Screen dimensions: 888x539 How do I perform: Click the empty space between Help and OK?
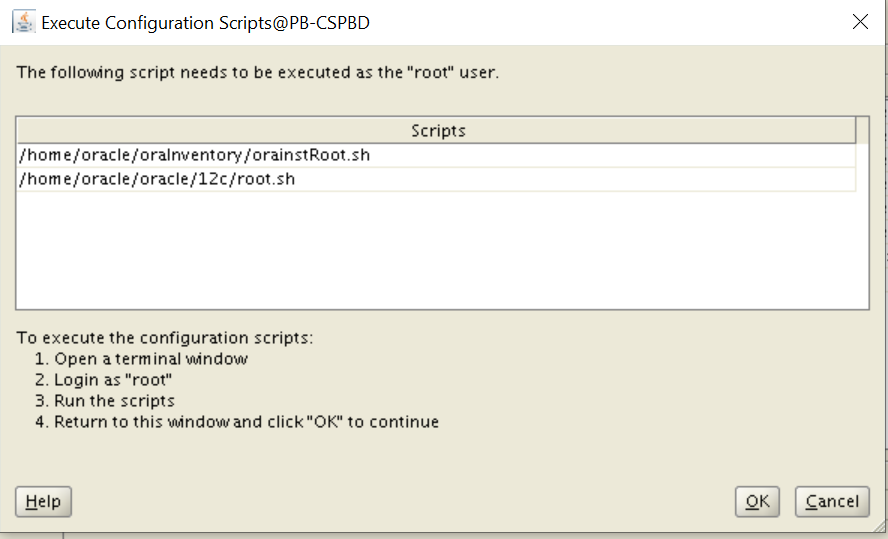400,502
